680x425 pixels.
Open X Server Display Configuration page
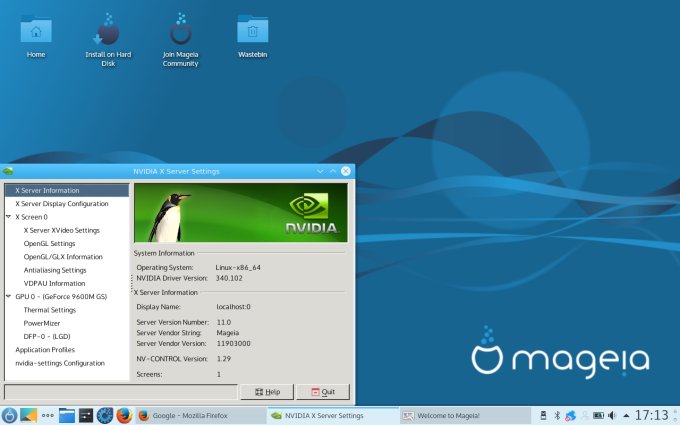(62, 203)
